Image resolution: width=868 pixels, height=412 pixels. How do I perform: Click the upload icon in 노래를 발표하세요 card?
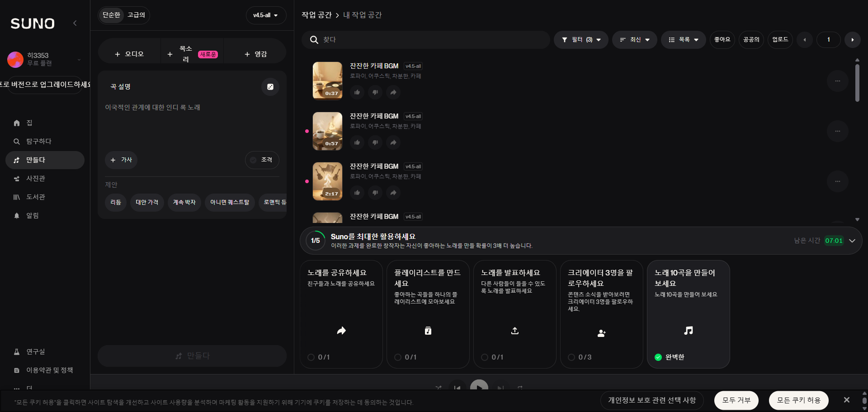tap(515, 331)
